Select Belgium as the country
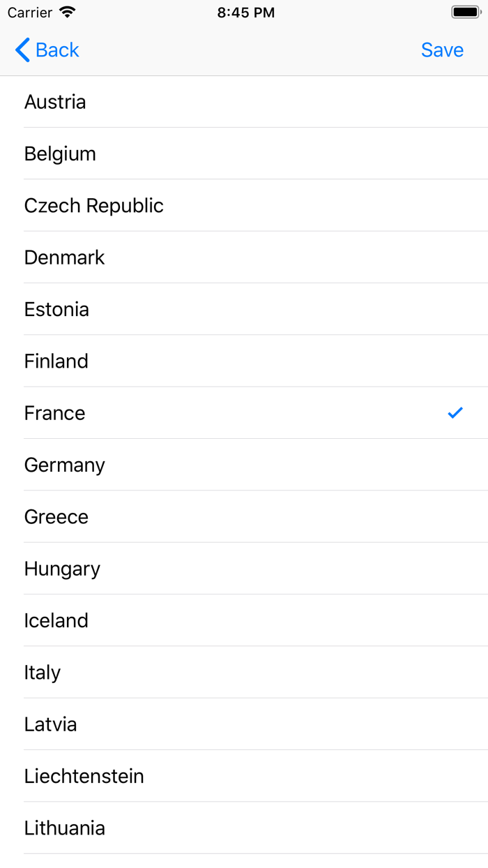Image resolution: width=488 pixels, height=868 pixels. click(244, 154)
